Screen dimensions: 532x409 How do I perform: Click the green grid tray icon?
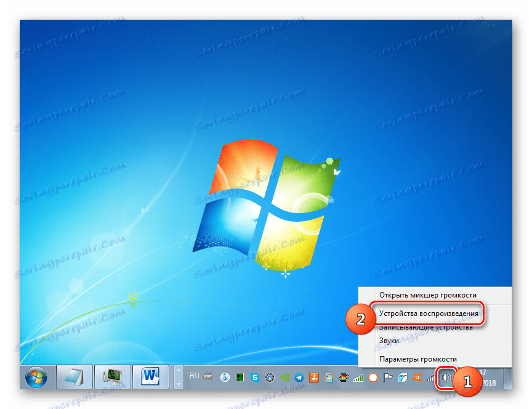pyautogui.click(x=240, y=378)
